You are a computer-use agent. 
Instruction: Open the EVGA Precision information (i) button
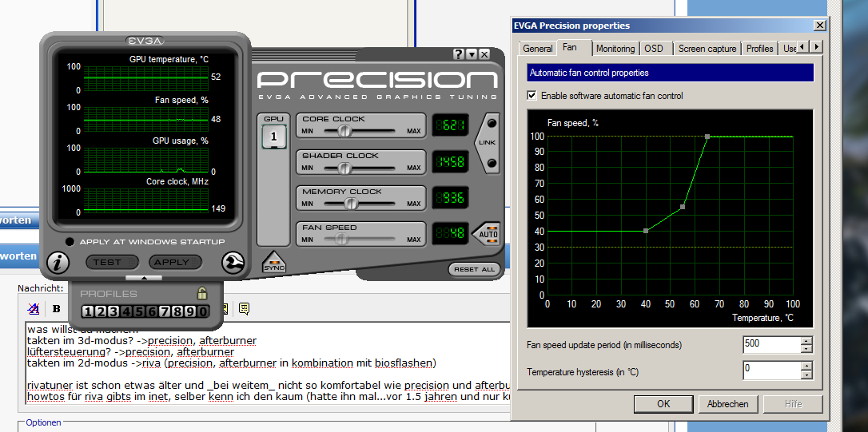(58, 262)
